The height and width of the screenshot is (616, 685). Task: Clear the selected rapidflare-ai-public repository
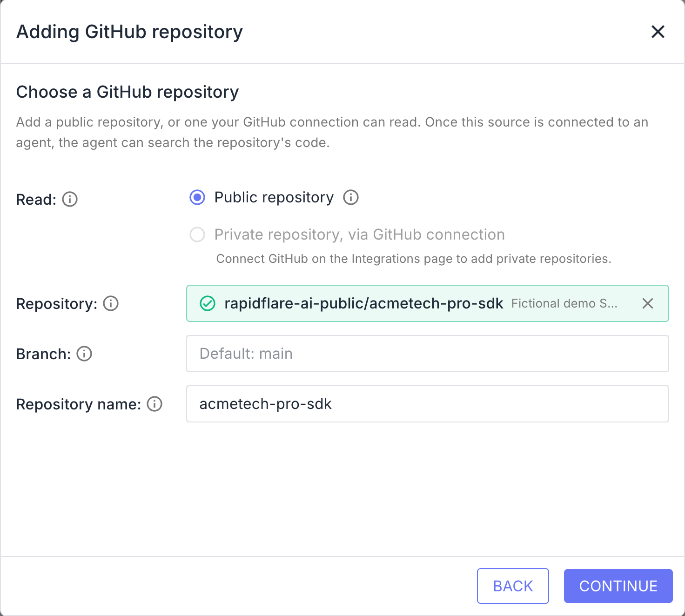pyautogui.click(x=647, y=303)
